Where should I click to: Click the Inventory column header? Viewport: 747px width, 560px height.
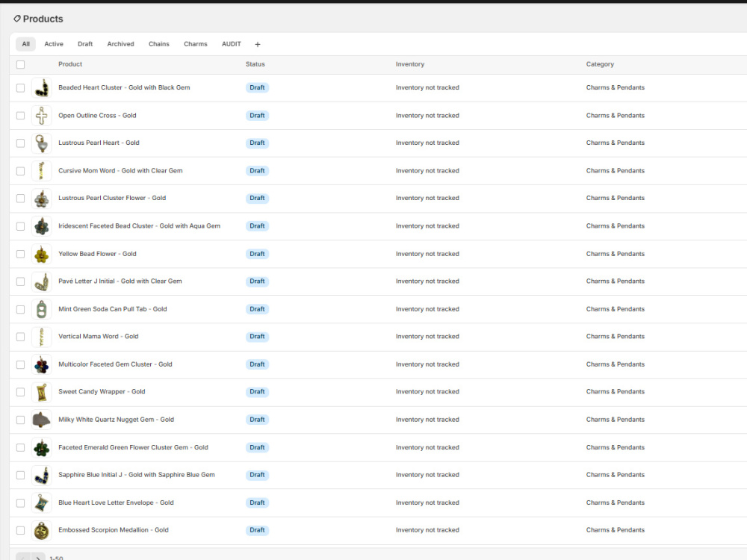point(409,64)
